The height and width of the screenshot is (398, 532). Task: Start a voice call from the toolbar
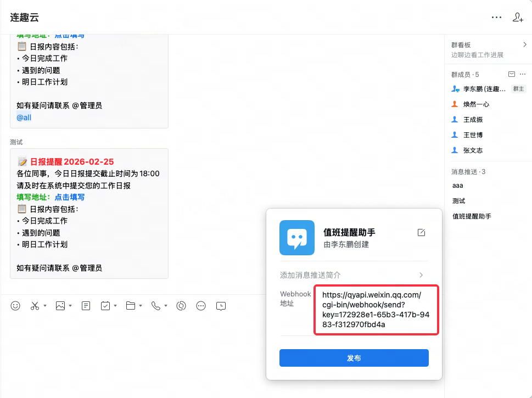click(155, 306)
